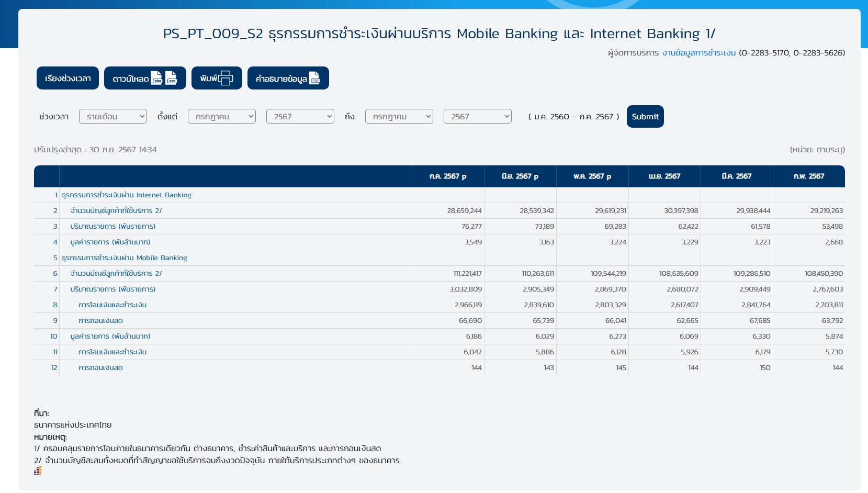Open the PDF data description icon
Image resolution: width=868 pixels, height=493 pixels.
[314, 78]
